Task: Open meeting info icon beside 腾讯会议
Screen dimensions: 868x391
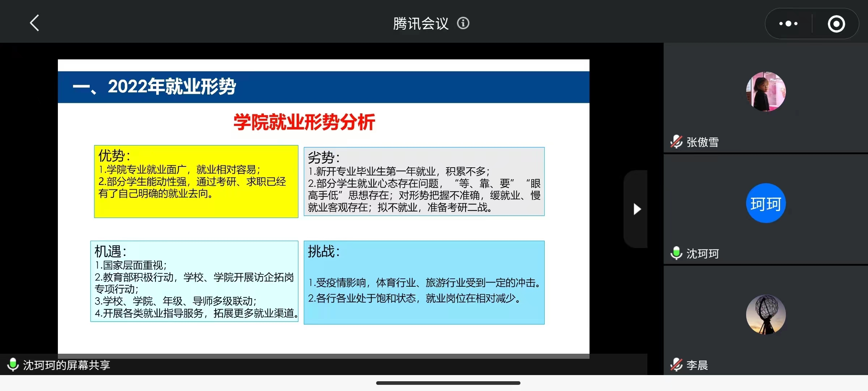Action: (463, 23)
